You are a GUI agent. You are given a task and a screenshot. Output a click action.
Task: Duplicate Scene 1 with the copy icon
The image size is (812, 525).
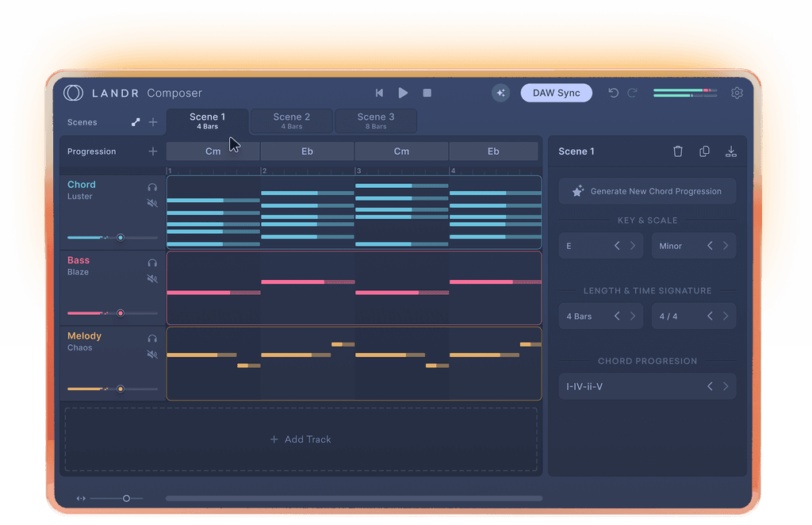pyautogui.click(x=704, y=151)
